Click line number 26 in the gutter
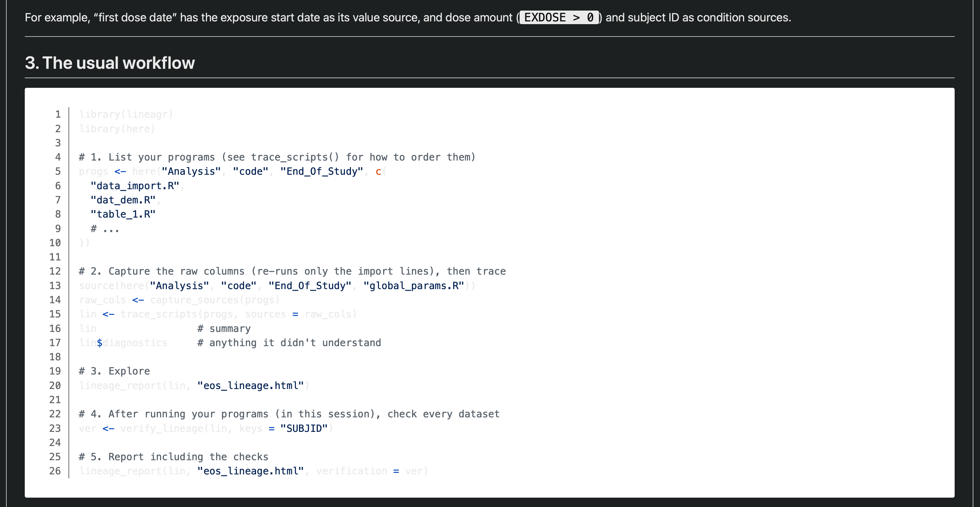Screen dimensions: 980x507 55,471
